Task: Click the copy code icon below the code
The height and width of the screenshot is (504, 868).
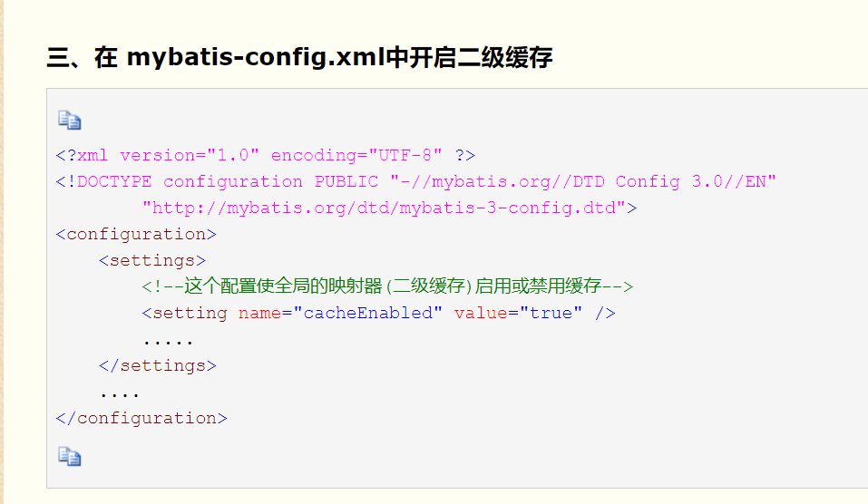Action: tap(70, 457)
